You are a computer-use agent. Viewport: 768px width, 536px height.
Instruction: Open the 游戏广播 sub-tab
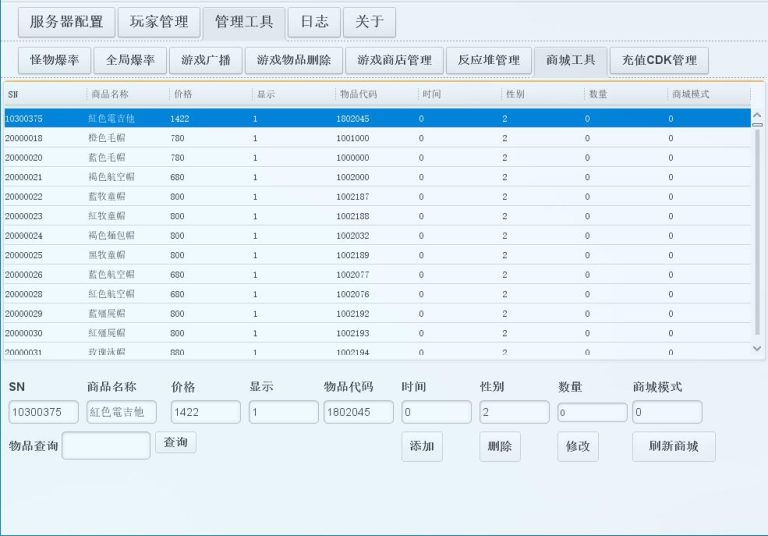pos(205,60)
